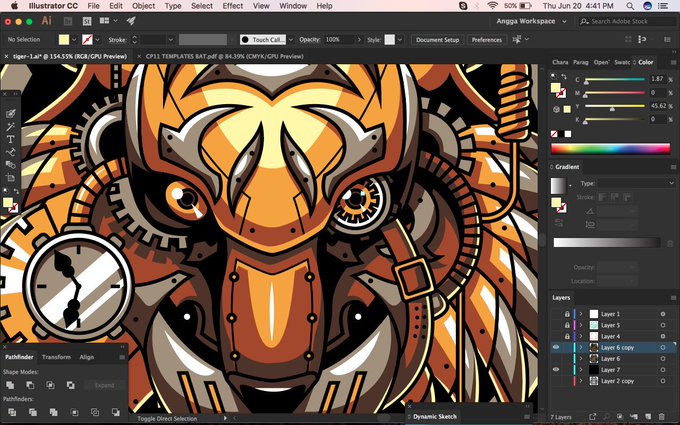Open the Window menu
The image size is (680, 425).
[x=293, y=6]
